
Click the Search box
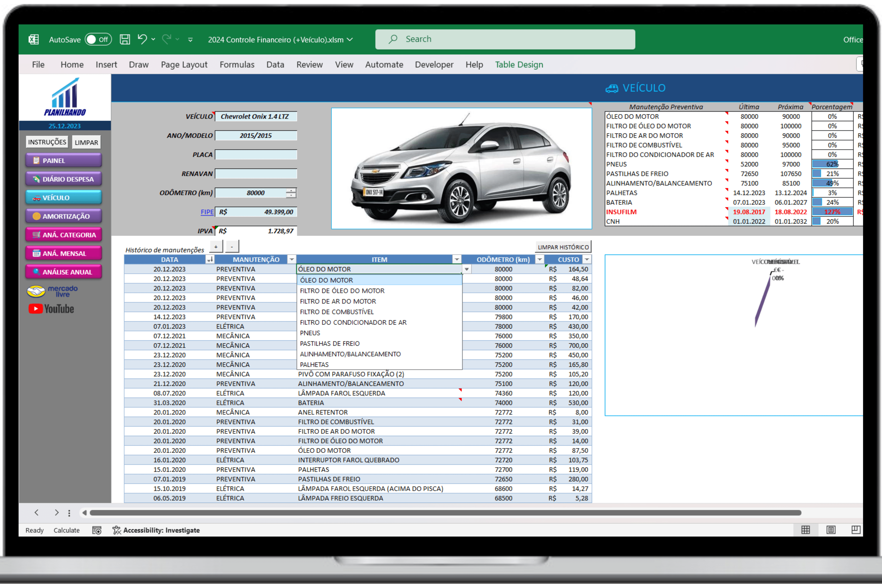click(x=505, y=39)
